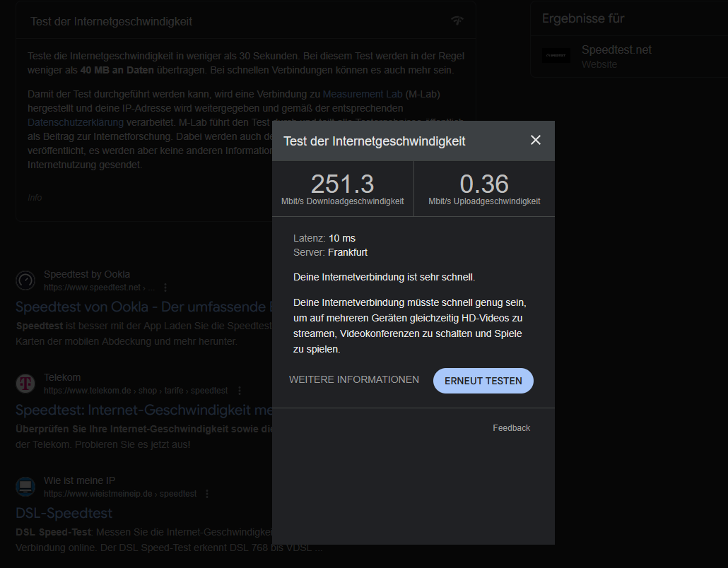728x568 pixels.
Task: Open Speedtest von Ookla search result
Action: [144, 307]
